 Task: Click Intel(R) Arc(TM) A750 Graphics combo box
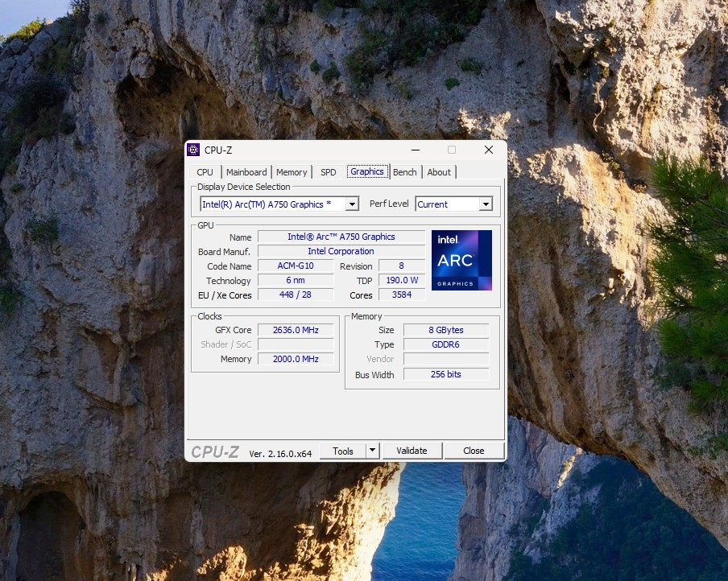pyautogui.click(x=279, y=204)
